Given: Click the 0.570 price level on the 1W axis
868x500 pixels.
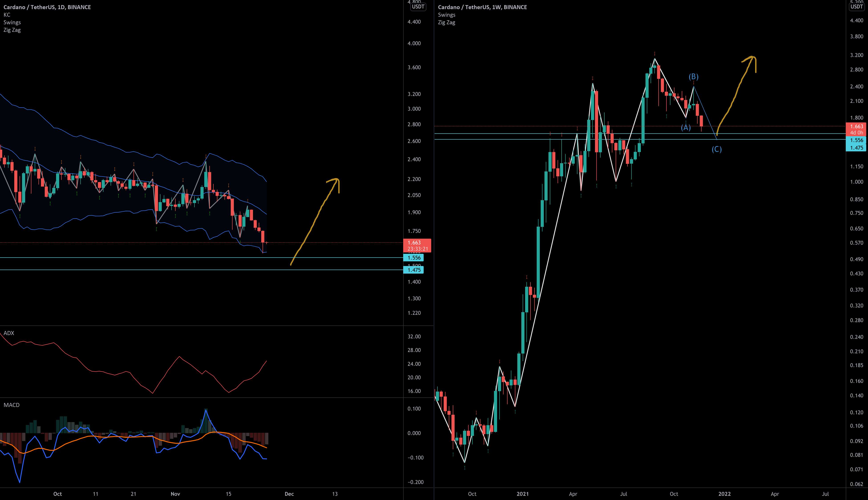Looking at the screenshot, I should (x=856, y=243).
